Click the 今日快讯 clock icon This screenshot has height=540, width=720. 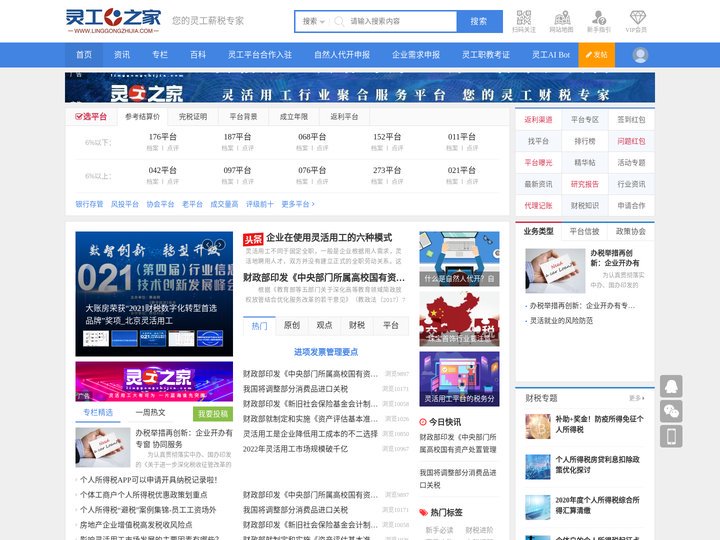423,422
